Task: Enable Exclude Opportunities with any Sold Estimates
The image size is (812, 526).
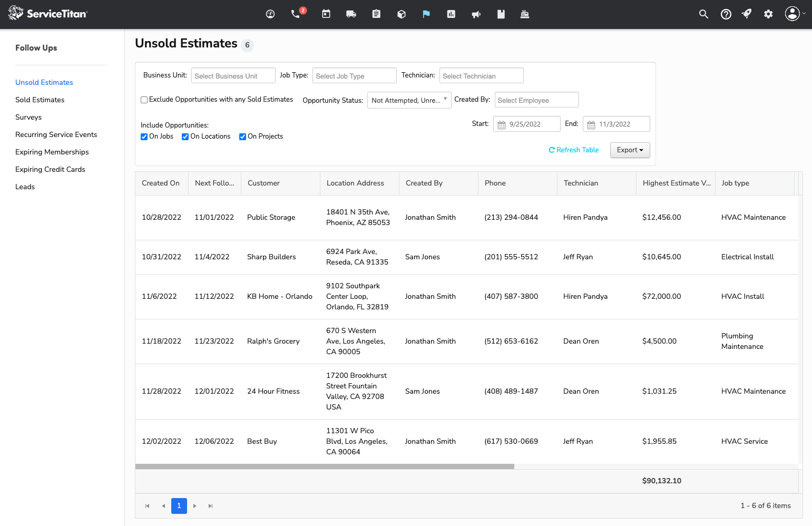Action: (x=144, y=100)
